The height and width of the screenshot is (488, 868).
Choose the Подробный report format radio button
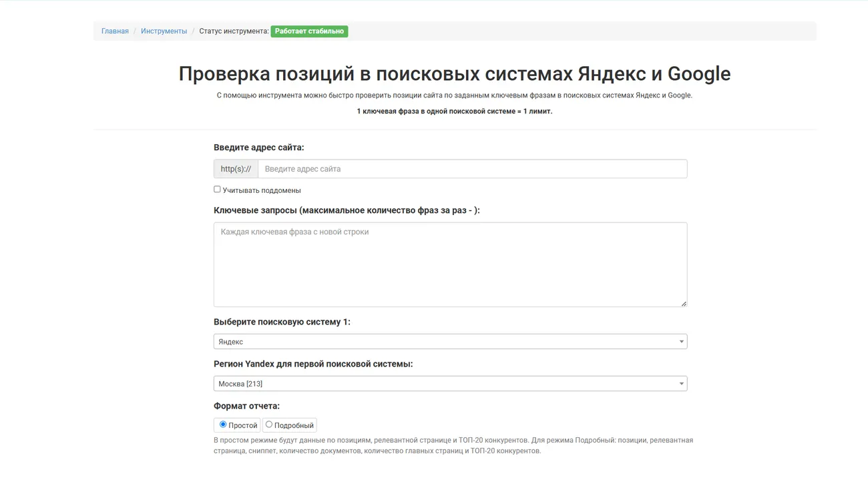point(269,425)
